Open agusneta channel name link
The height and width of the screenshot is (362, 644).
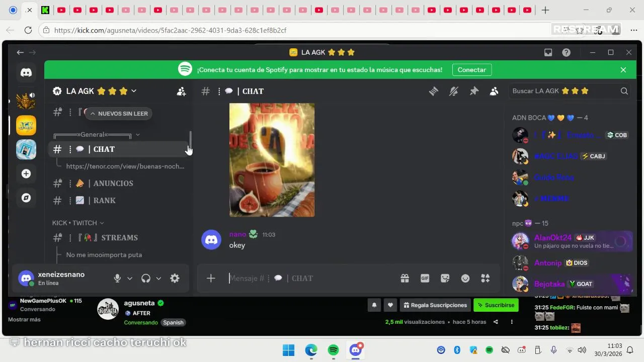(x=139, y=303)
